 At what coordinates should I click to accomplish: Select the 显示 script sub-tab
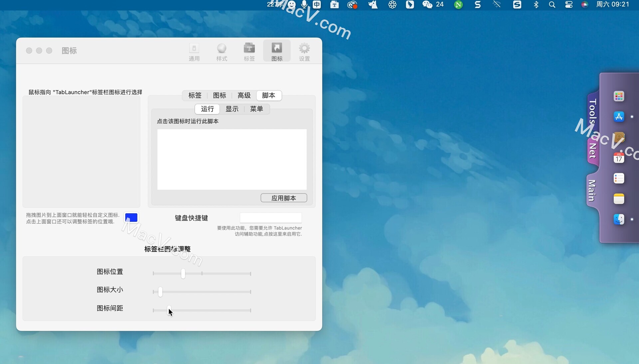point(232,109)
